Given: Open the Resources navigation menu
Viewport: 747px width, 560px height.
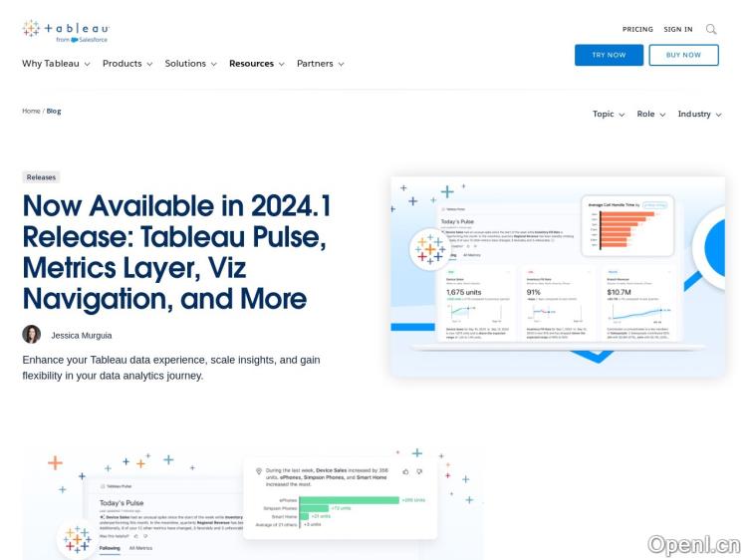Looking at the screenshot, I should tap(256, 64).
